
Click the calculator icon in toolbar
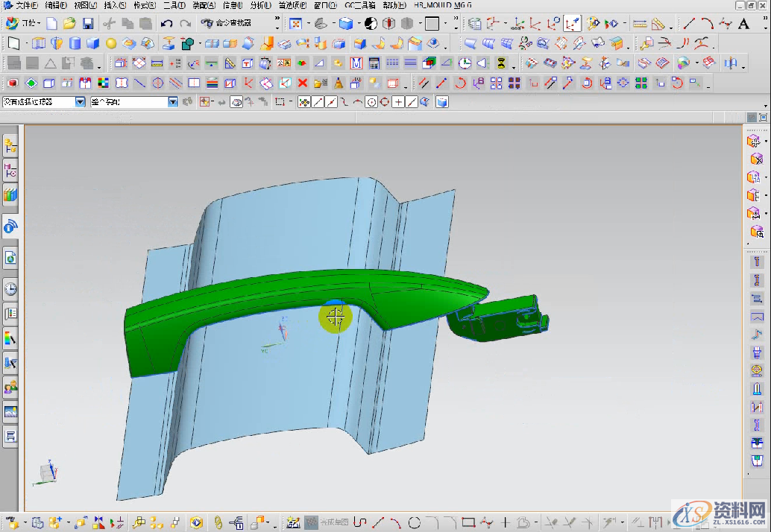click(374, 63)
